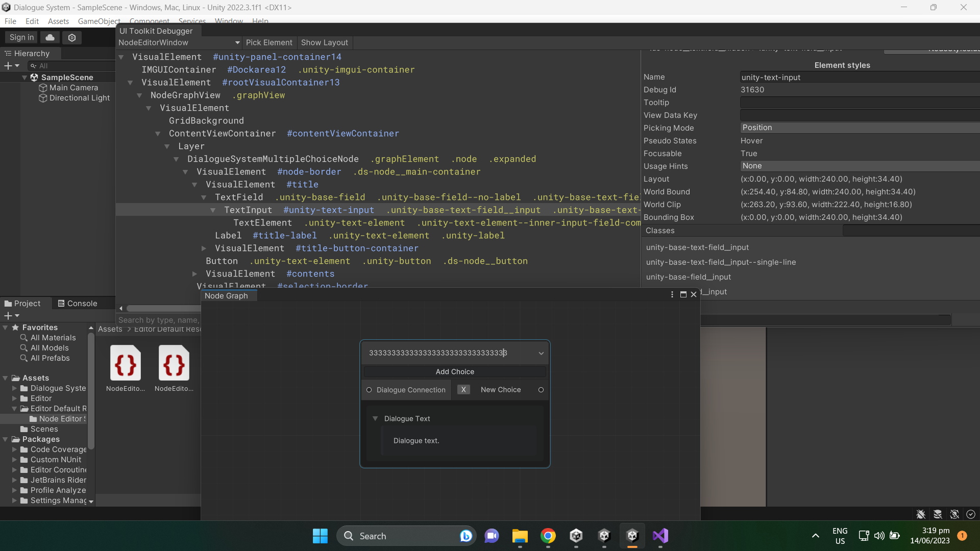Viewport: 980px width, 551px height.
Task: Expand the #title-button-container element
Action: [x=204, y=248]
